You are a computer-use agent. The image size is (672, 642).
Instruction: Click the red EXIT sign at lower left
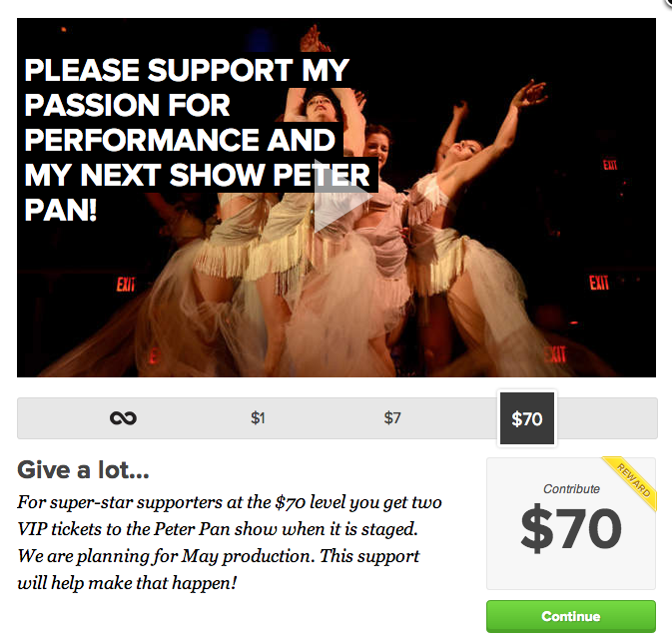point(126,285)
